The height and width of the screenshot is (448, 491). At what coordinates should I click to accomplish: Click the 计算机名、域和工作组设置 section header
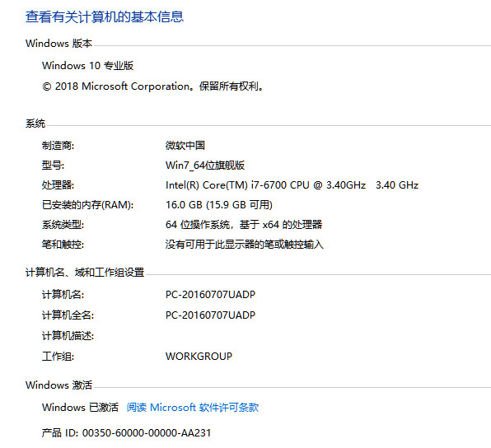click(85, 272)
